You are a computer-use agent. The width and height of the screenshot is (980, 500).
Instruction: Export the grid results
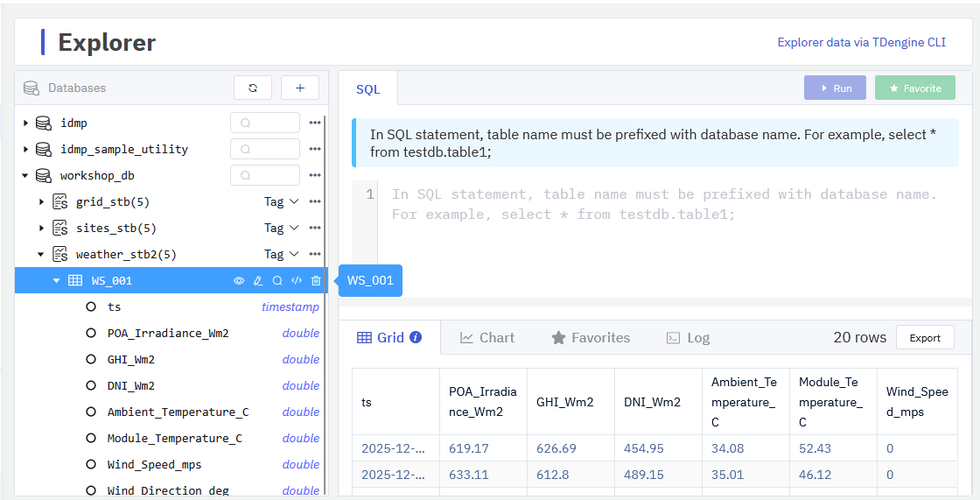click(925, 338)
